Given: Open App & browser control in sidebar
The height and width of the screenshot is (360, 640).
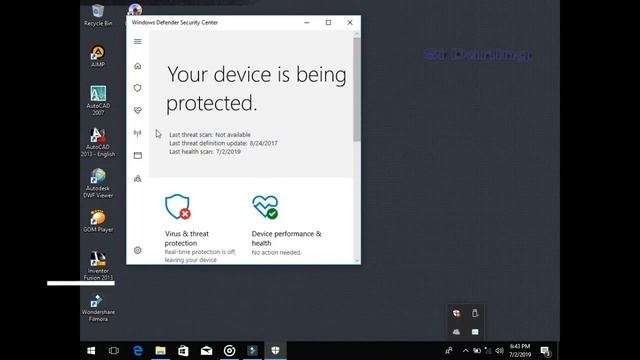Looking at the screenshot, I should pos(138,156).
